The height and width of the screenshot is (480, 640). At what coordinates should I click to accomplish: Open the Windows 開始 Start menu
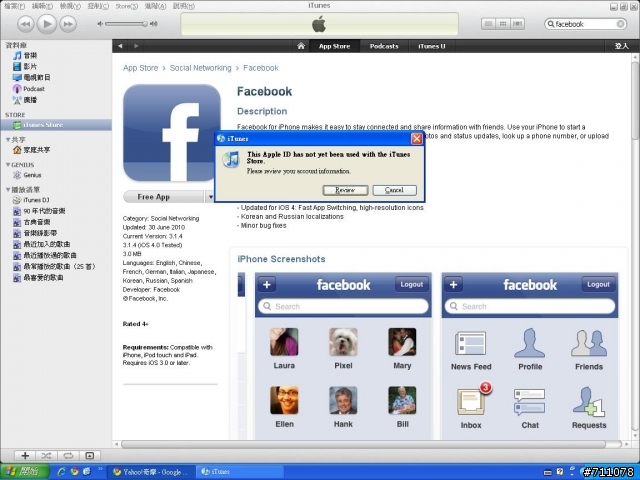24,472
